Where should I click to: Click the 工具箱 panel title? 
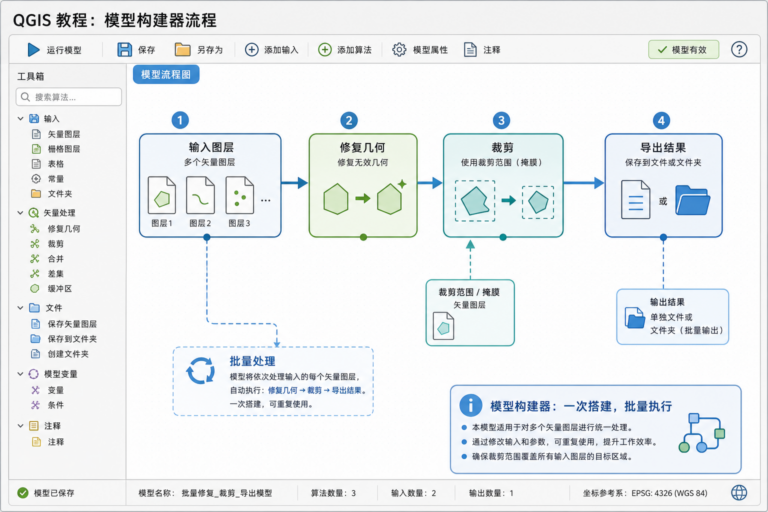click(x=30, y=76)
